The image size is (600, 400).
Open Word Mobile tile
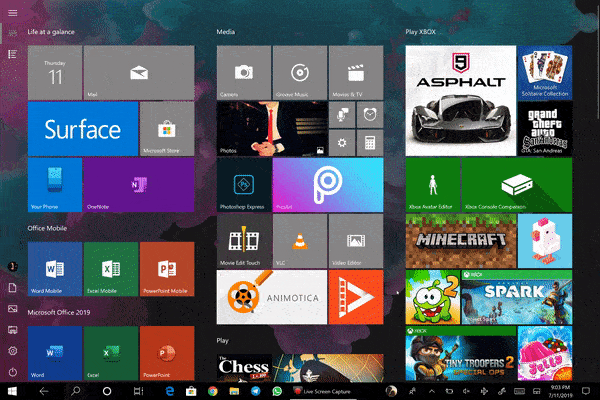(55, 268)
